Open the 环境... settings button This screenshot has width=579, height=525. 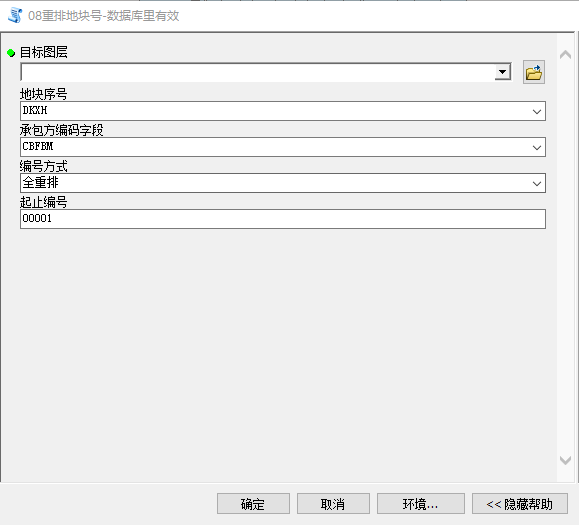point(421,504)
